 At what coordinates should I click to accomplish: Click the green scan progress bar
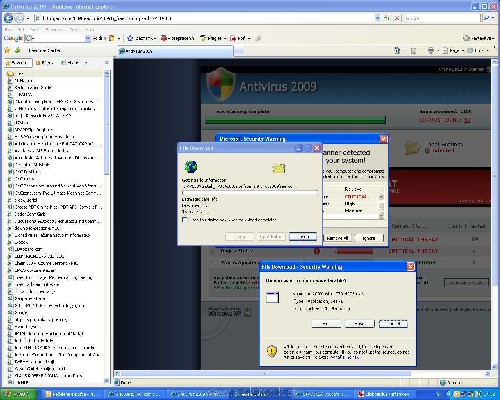(x=295, y=120)
